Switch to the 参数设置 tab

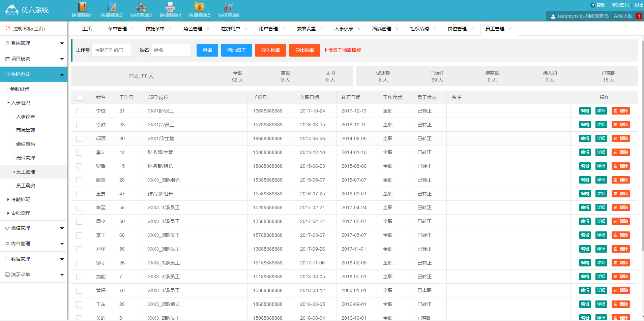click(306, 29)
